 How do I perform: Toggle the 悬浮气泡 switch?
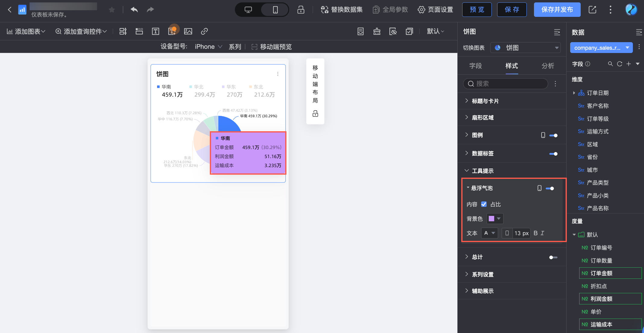tap(550, 188)
